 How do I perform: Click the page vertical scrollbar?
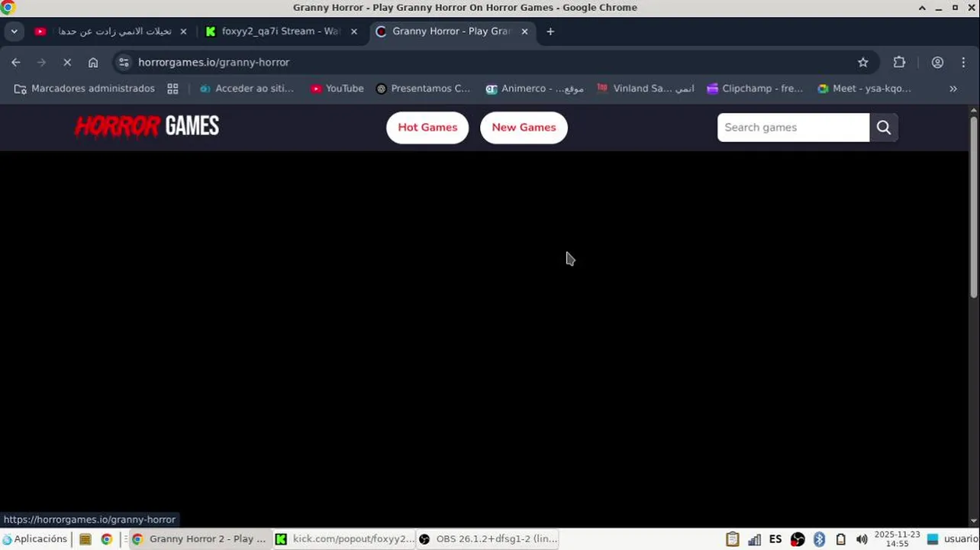tap(974, 206)
